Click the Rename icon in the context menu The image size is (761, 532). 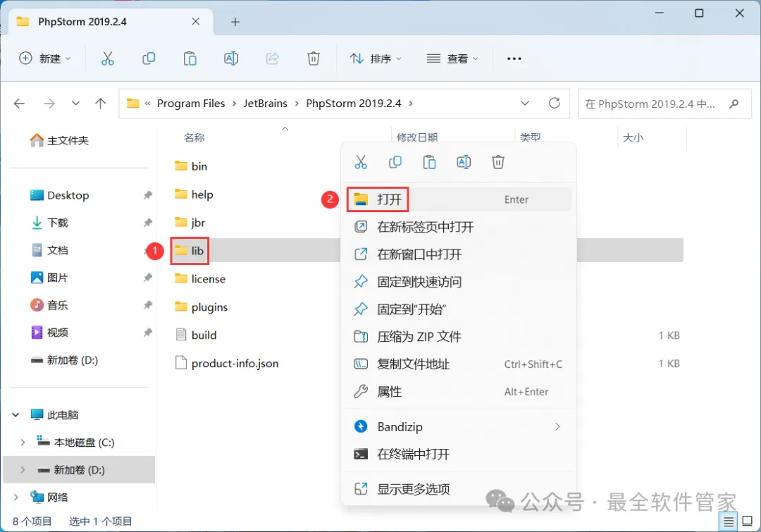pos(464,162)
